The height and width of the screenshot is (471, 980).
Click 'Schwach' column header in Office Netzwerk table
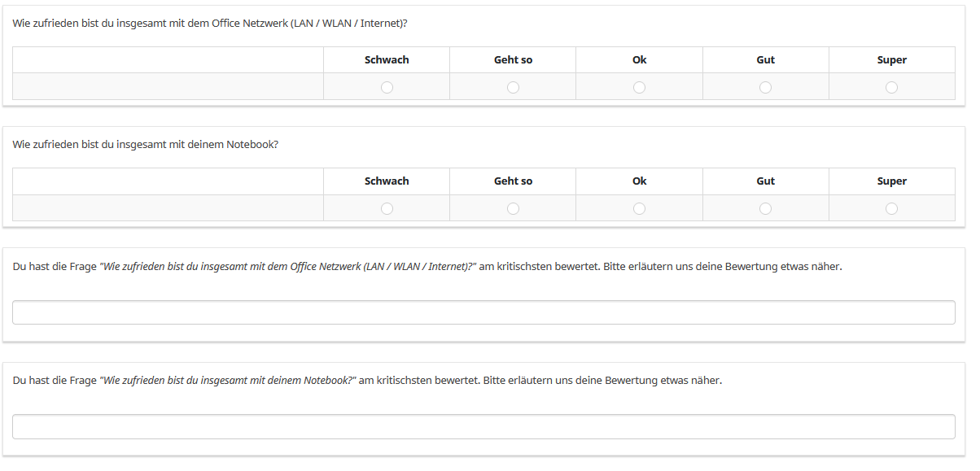tap(387, 60)
